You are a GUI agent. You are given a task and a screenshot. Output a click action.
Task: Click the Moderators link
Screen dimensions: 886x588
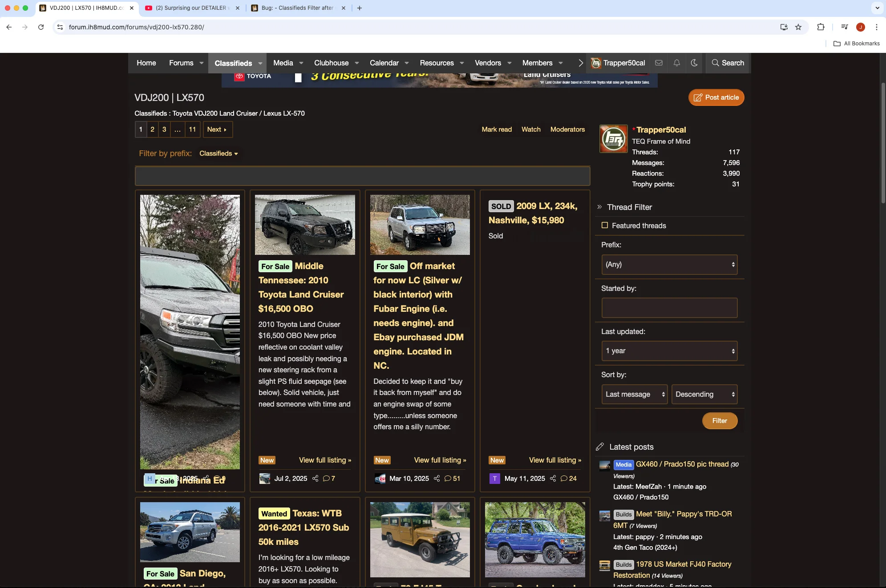click(x=567, y=129)
